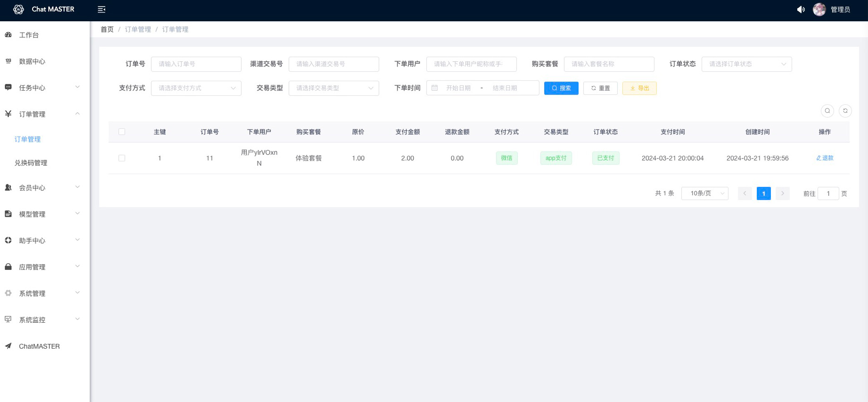The height and width of the screenshot is (402, 868).
Task: Click the 已支付 status tag
Action: pyautogui.click(x=606, y=158)
